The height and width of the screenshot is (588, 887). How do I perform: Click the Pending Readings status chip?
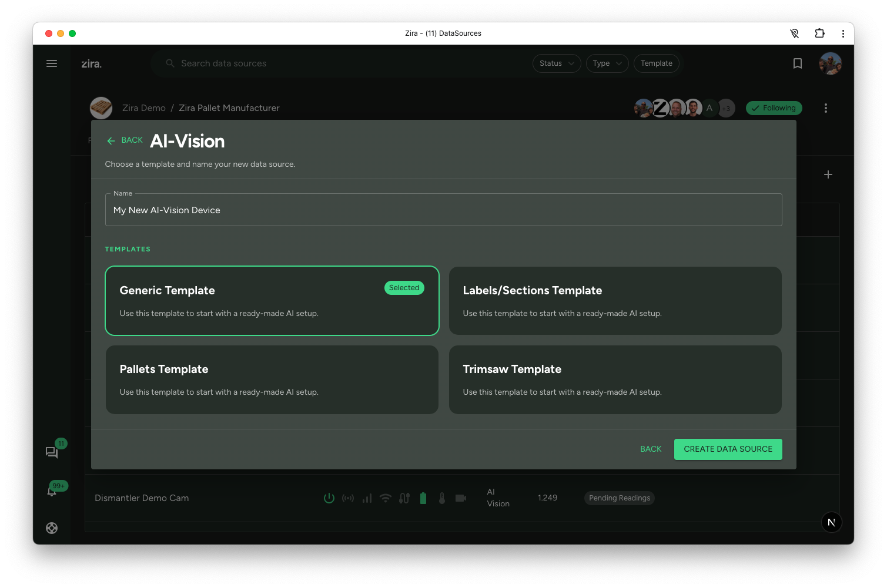click(x=620, y=498)
